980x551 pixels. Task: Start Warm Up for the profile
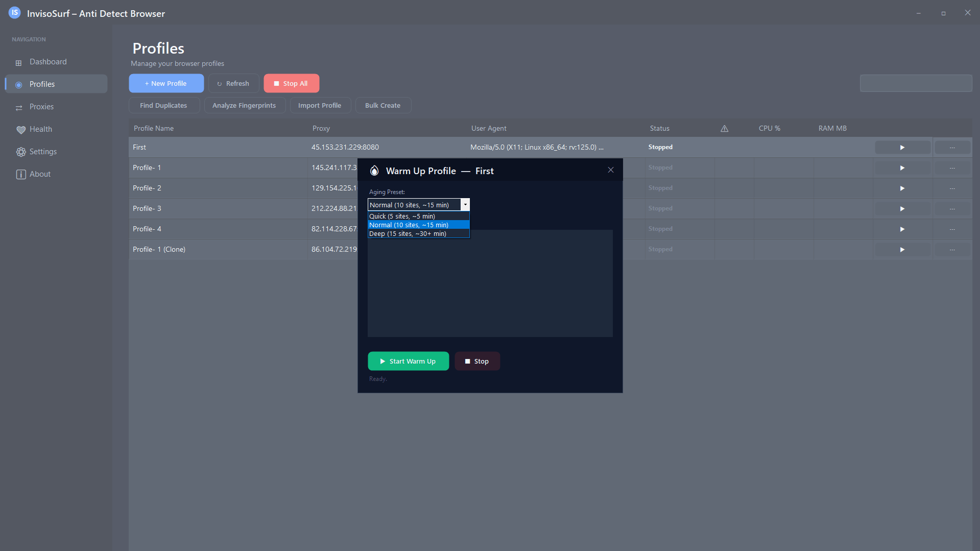(x=409, y=361)
